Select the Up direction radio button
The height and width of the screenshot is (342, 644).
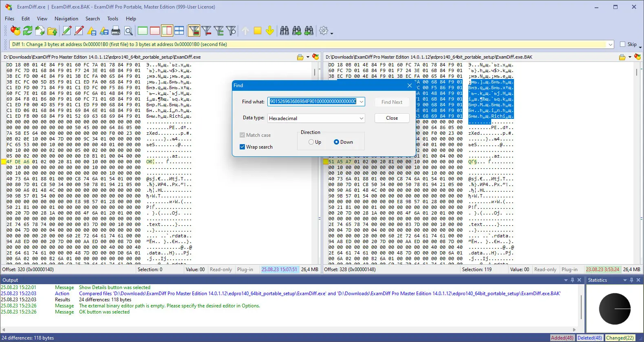click(x=311, y=142)
